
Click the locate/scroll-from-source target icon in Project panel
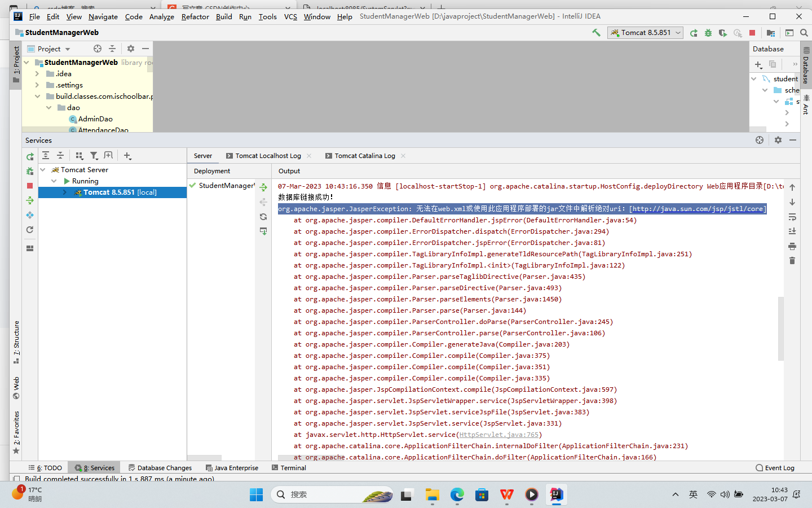[x=98, y=49]
